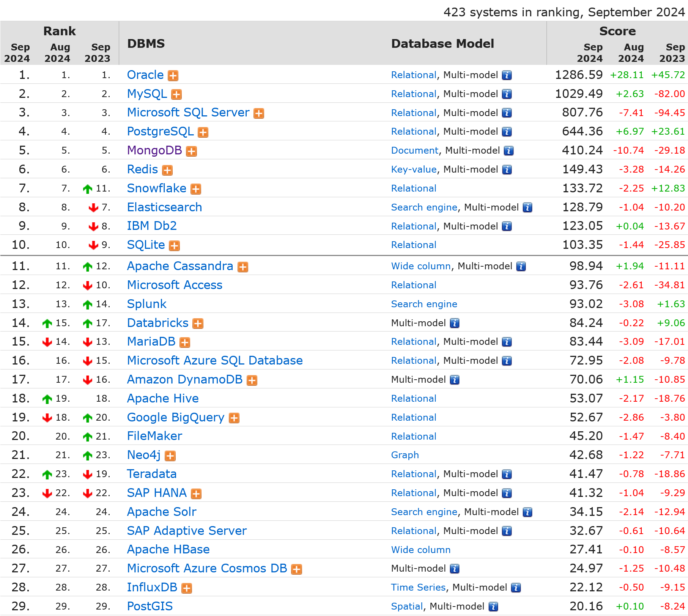
Task: Open the Apache HBase link
Action: (168, 549)
